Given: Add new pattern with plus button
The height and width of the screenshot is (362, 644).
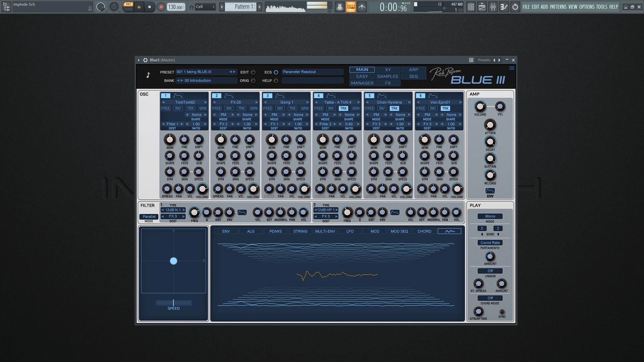Looking at the screenshot, I should point(259,7).
